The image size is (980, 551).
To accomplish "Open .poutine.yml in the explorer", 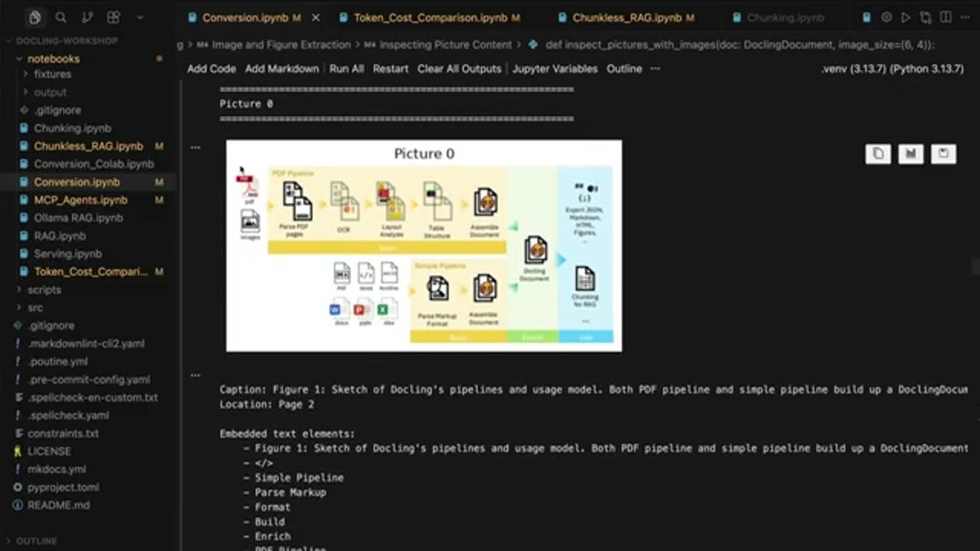I will pos(57,361).
